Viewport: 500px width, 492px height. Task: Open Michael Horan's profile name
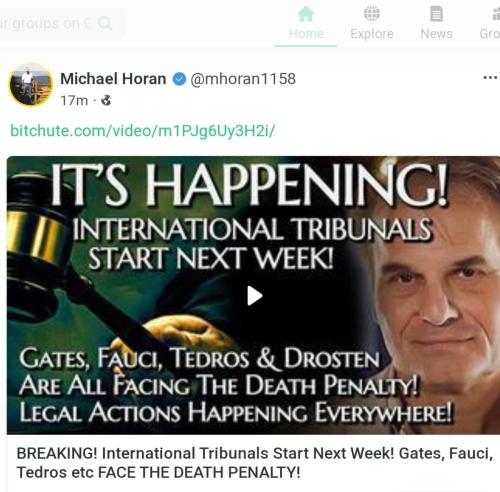(x=113, y=79)
